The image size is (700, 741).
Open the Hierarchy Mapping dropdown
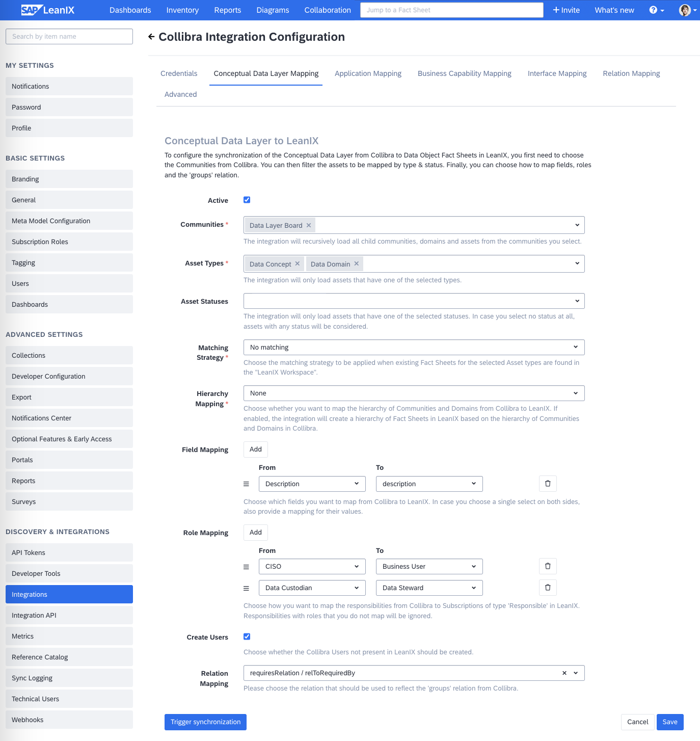pyautogui.click(x=414, y=393)
